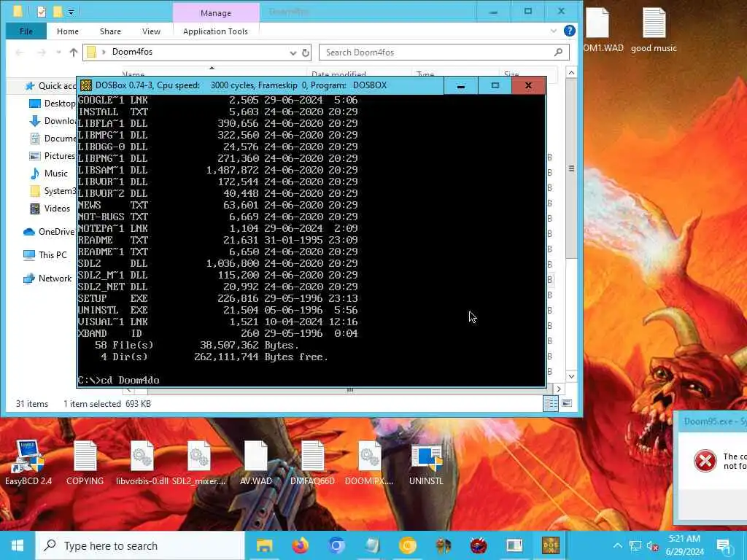Viewport: 747px width, 560px height.
Task: Open Music in the navigation pane
Action: click(x=49, y=174)
